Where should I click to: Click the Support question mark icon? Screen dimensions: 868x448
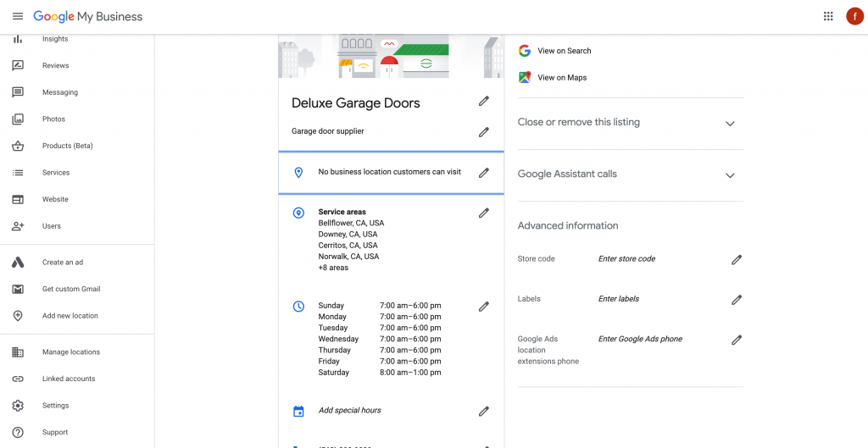click(x=18, y=433)
